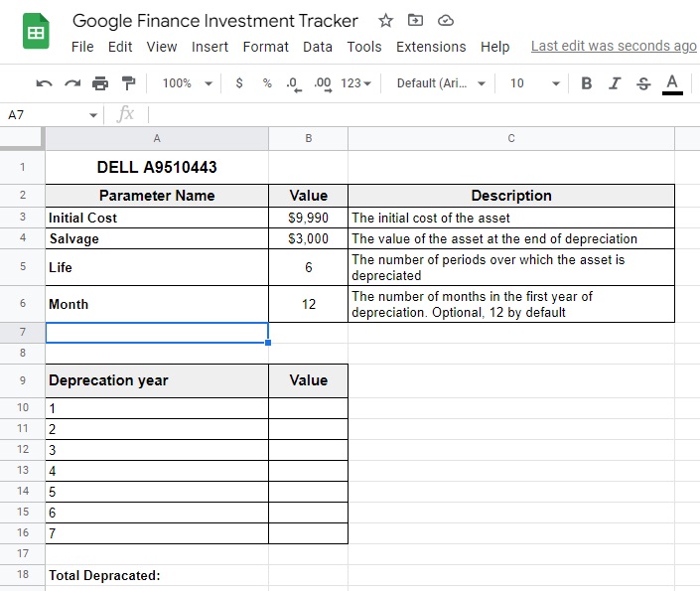Screen dimensions: 700x591
Task: Select the $9,990 value cell
Action: point(308,218)
